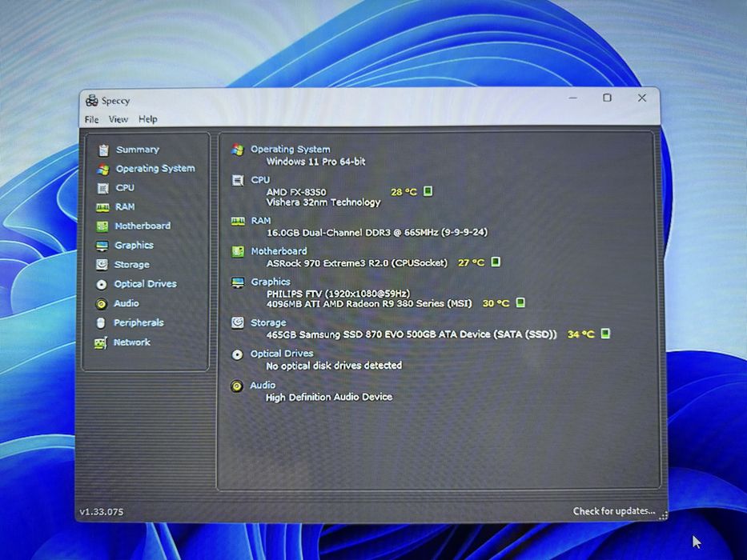Click the window resize grip in bottom corner
The height and width of the screenshot is (560, 747).
tap(663, 516)
